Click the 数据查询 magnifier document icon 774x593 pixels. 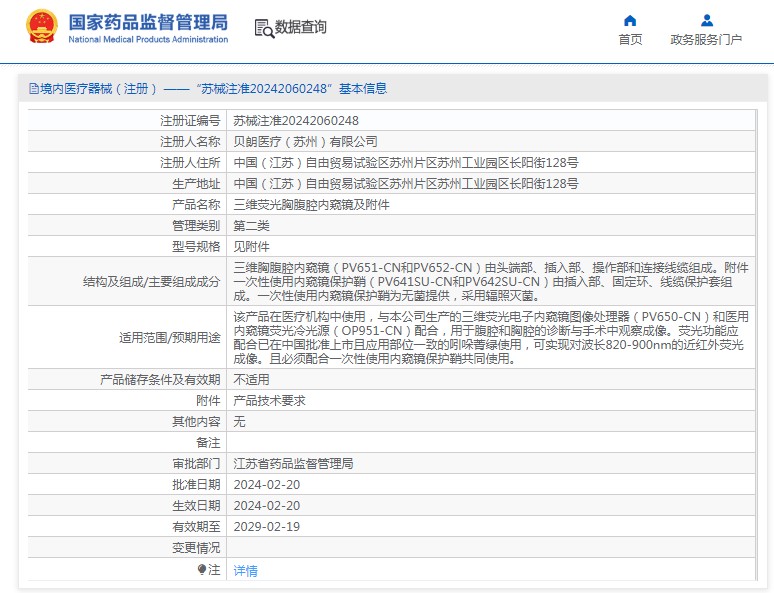click(264, 28)
